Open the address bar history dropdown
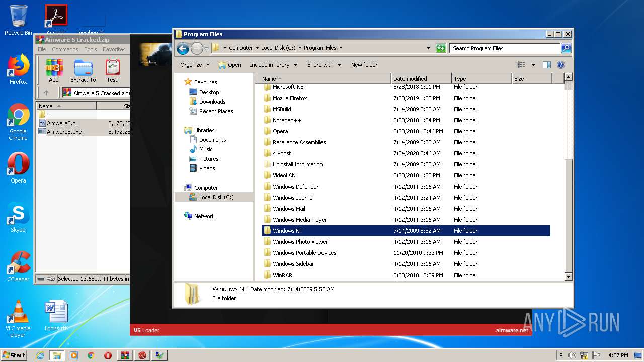644x362 pixels. point(428,48)
